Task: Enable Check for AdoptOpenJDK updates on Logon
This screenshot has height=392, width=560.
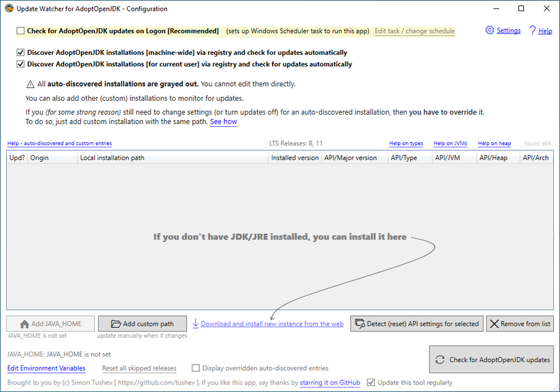Action: tap(20, 31)
